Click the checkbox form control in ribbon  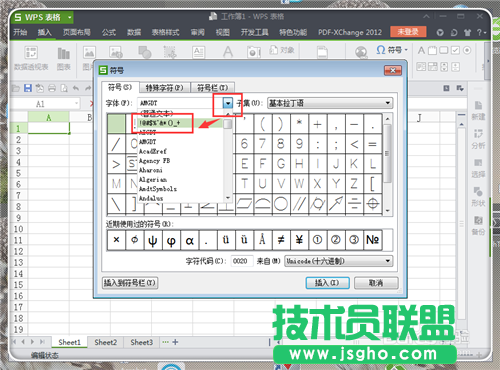pos(455,50)
